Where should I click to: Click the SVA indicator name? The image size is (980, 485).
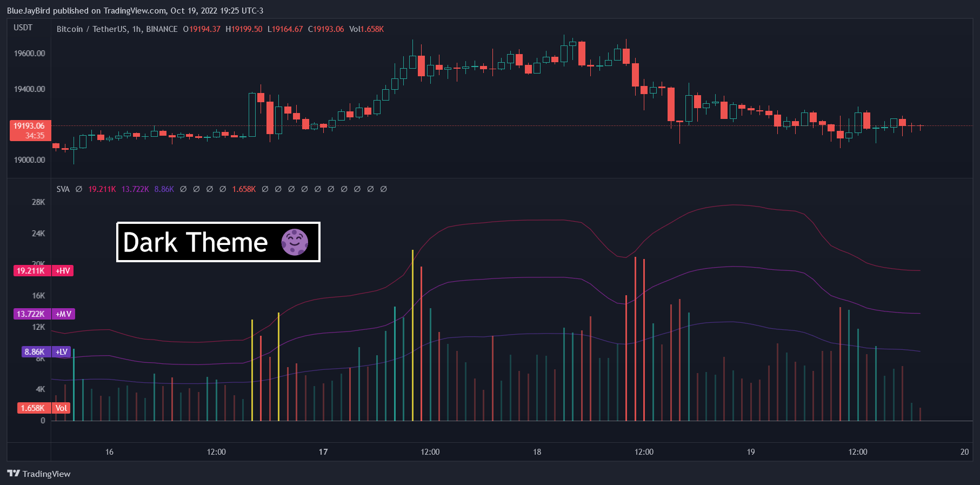pyautogui.click(x=63, y=189)
